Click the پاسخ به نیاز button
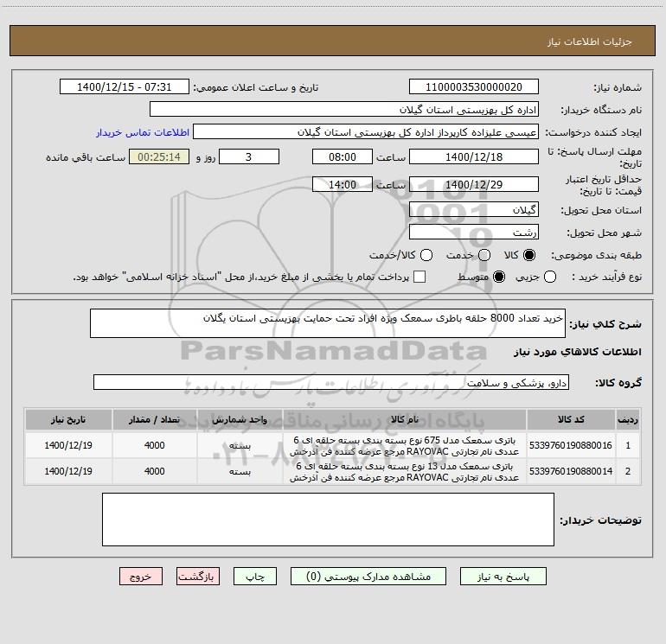 tap(503, 577)
